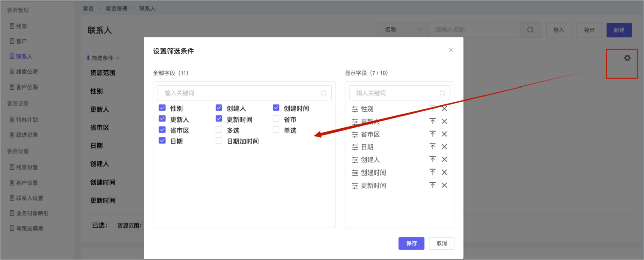The height and width of the screenshot is (260, 644).
Task: Grab the drag handle icon of 性别
Action: [x=355, y=109]
